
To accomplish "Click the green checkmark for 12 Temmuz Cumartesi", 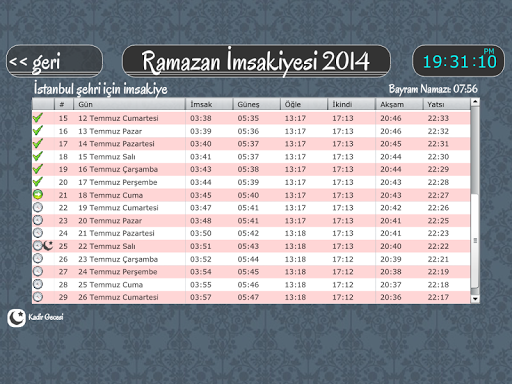I will point(38,118).
